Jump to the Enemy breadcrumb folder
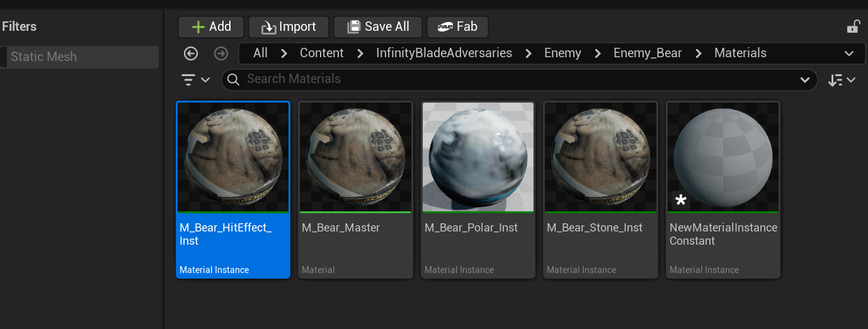The height and width of the screenshot is (329, 868). 562,53
